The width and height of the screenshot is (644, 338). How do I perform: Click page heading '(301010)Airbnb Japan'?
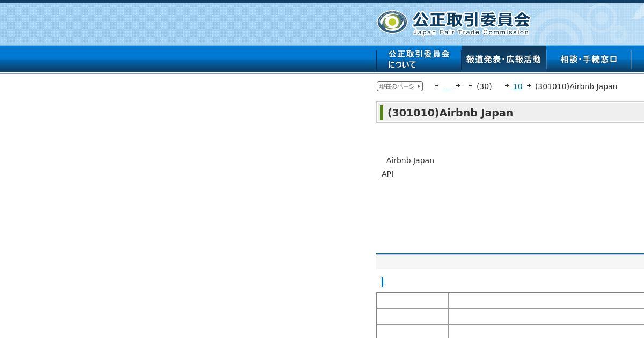[x=450, y=113]
